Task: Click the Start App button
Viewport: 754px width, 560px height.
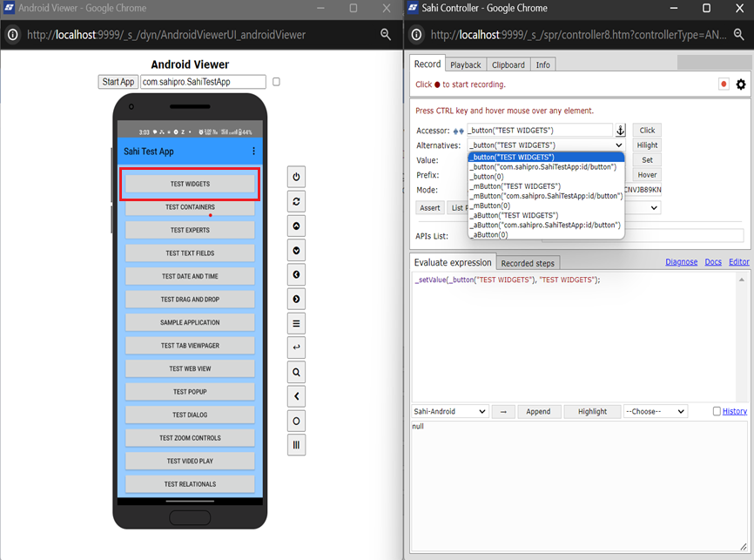Action: (118, 82)
